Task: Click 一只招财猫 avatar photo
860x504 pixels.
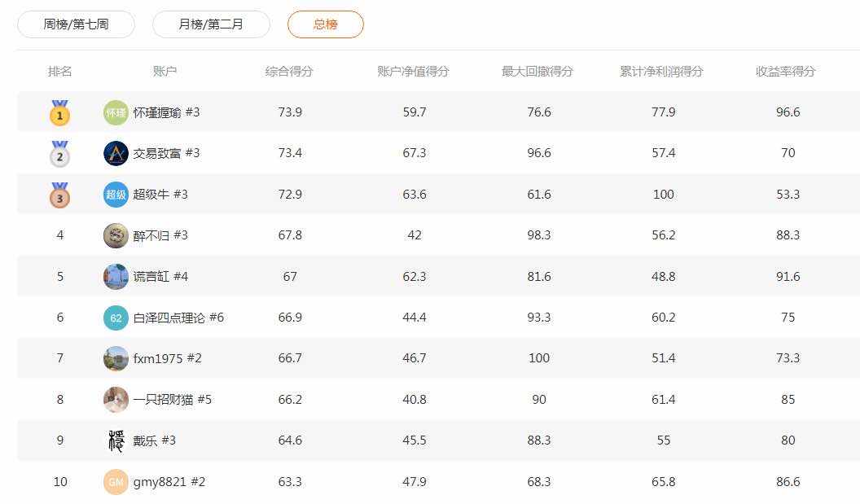Action: pyautogui.click(x=116, y=400)
